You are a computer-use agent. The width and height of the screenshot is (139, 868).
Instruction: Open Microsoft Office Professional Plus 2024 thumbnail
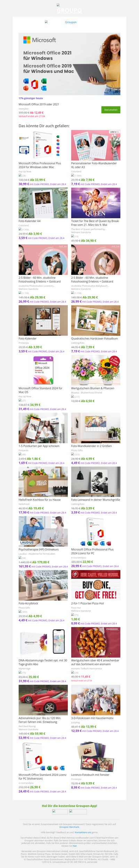(x=43, y=145)
